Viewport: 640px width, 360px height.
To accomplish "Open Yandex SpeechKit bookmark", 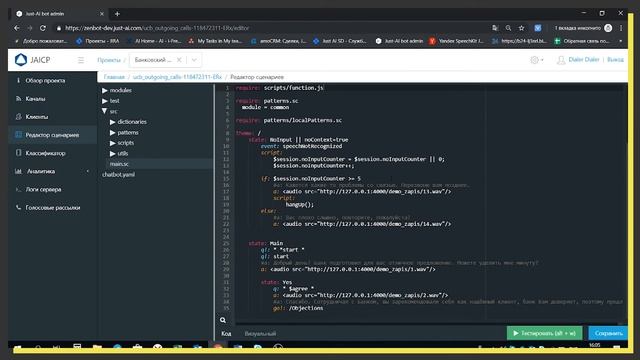I will click(x=456, y=41).
